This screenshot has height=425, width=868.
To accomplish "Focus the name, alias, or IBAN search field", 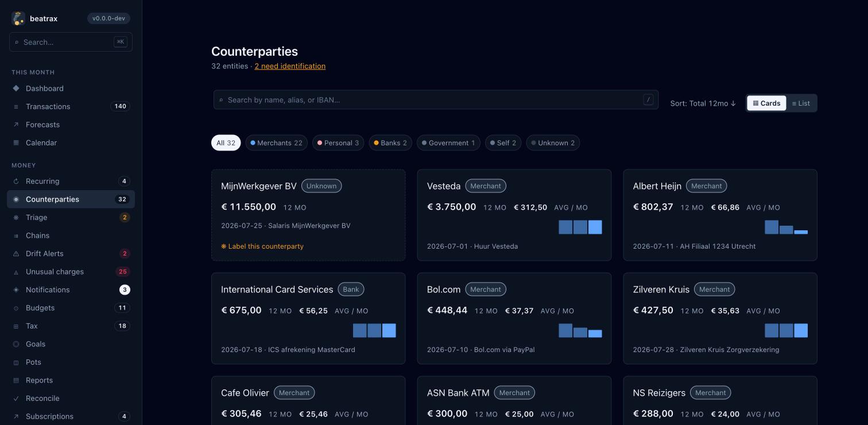I will (436, 100).
